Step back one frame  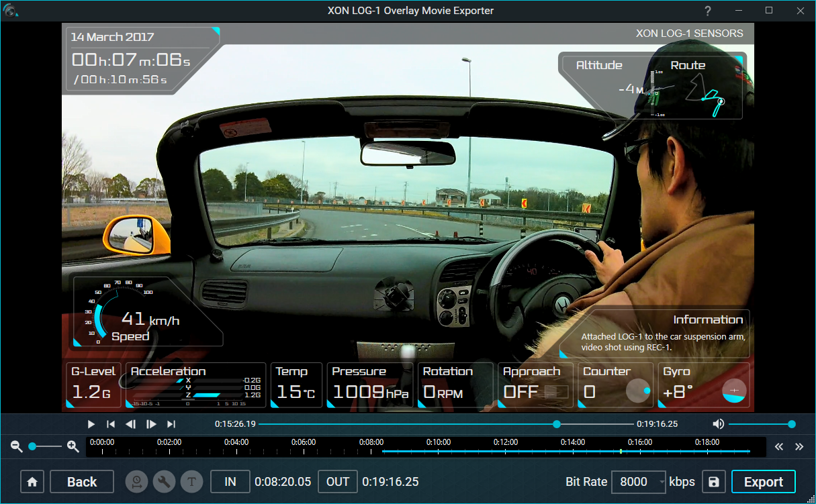pyautogui.click(x=131, y=424)
